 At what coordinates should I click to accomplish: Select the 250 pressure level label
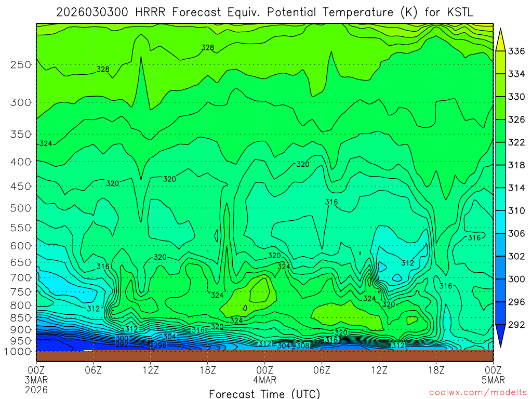click(x=21, y=64)
